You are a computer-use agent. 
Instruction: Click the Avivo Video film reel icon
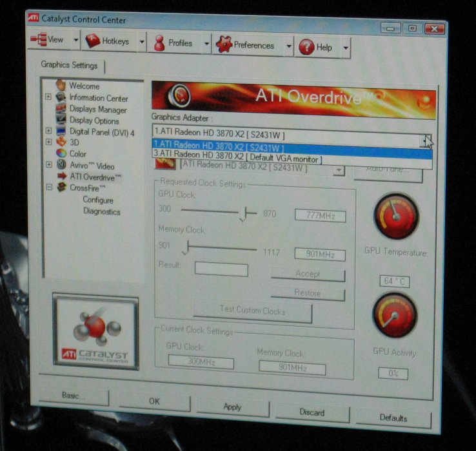(61, 165)
